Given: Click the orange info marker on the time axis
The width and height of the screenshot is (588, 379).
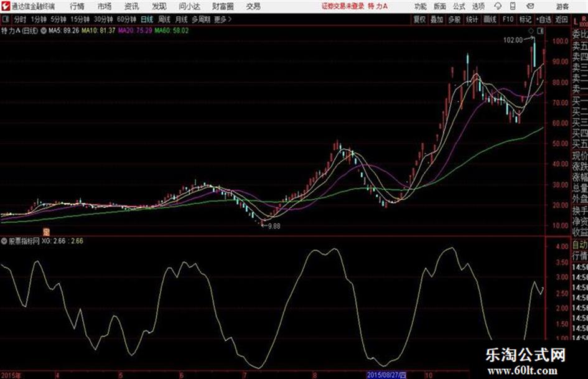Looking at the screenshot, I should [x=46, y=232].
